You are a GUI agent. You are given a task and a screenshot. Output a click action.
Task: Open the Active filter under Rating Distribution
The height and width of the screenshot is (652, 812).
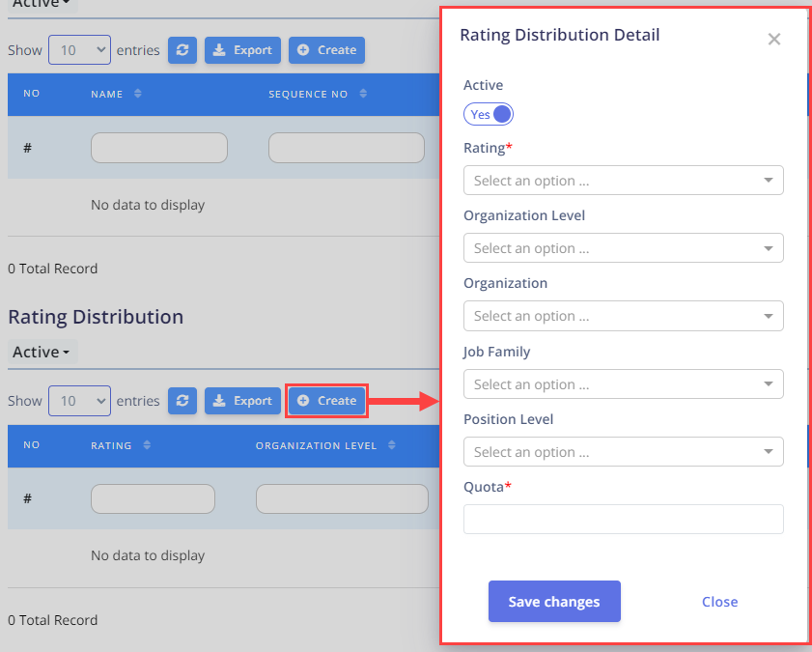(42, 352)
